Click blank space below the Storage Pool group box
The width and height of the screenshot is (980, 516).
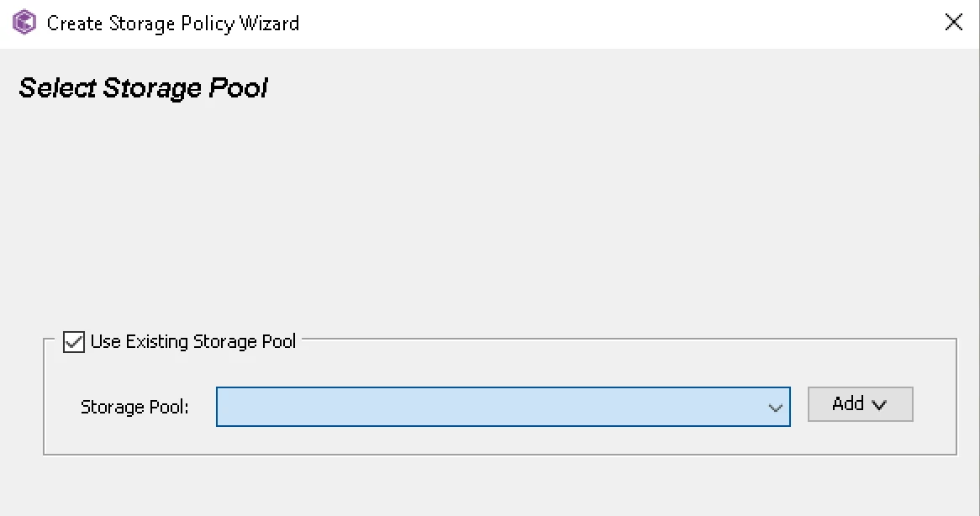click(x=487, y=486)
